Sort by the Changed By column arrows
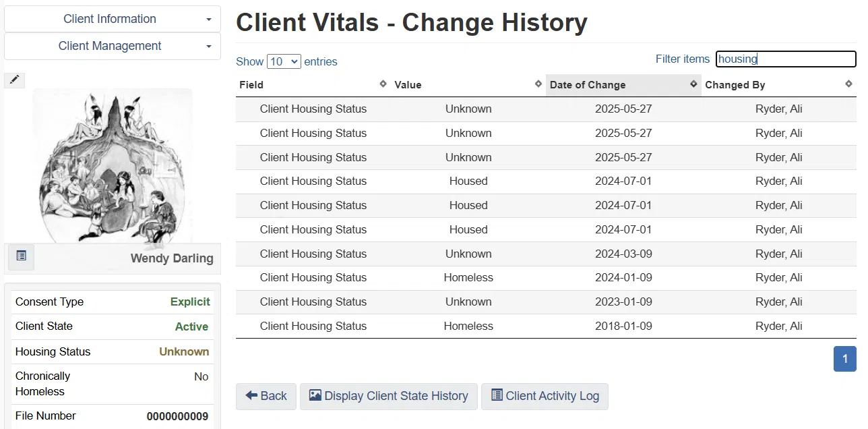Image resolution: width=868 pixels, height=429 pixels. click(848, 84)
